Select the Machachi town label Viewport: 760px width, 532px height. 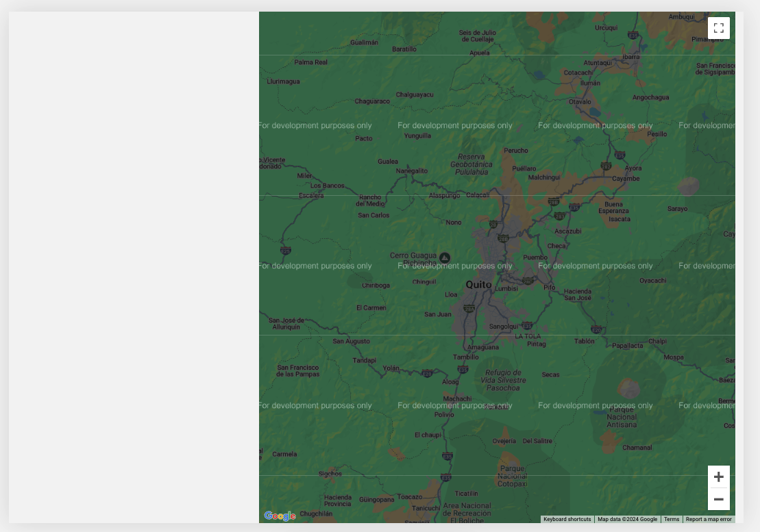point(457,398)
